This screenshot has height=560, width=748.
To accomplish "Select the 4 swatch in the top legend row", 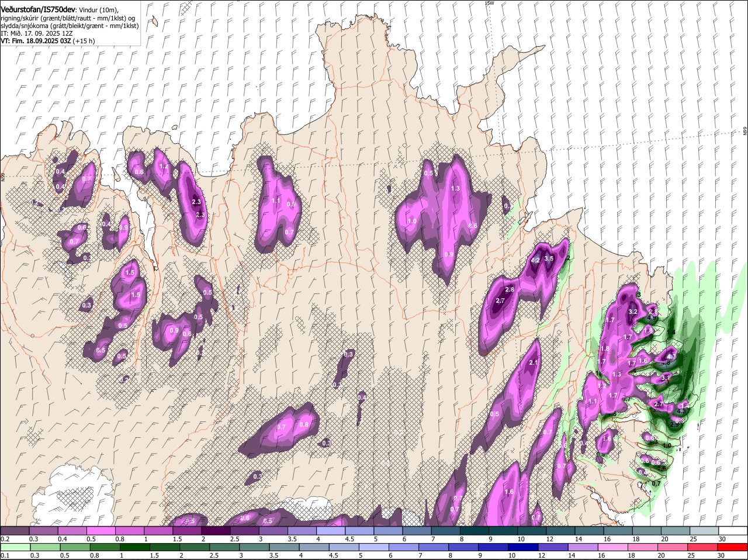I will [x=331, y=531].
